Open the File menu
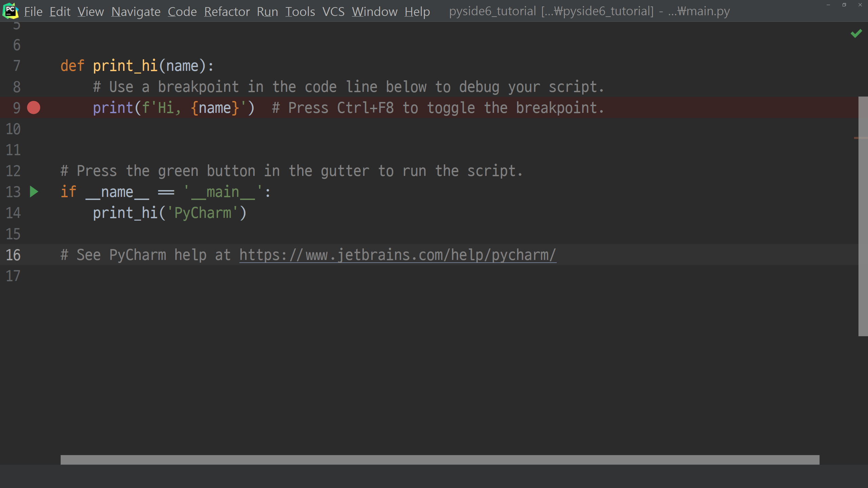The height and width of the screenshot is (488, 868). click(x=33, y=12)
